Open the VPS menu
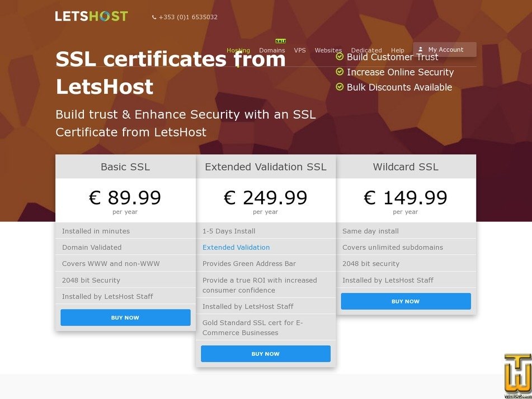 pyautogui.click(x=300, y=50)
